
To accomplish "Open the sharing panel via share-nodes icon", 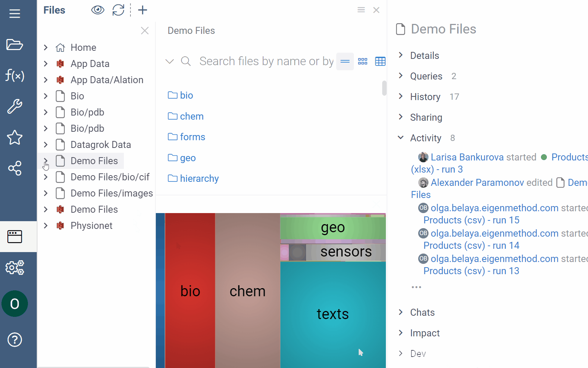I will coord(15,169).
